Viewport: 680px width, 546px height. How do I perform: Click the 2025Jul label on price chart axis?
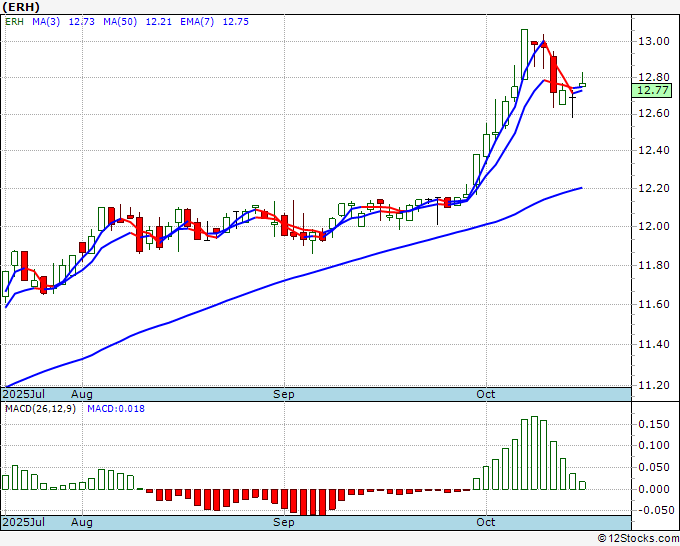tap(24, 394)
